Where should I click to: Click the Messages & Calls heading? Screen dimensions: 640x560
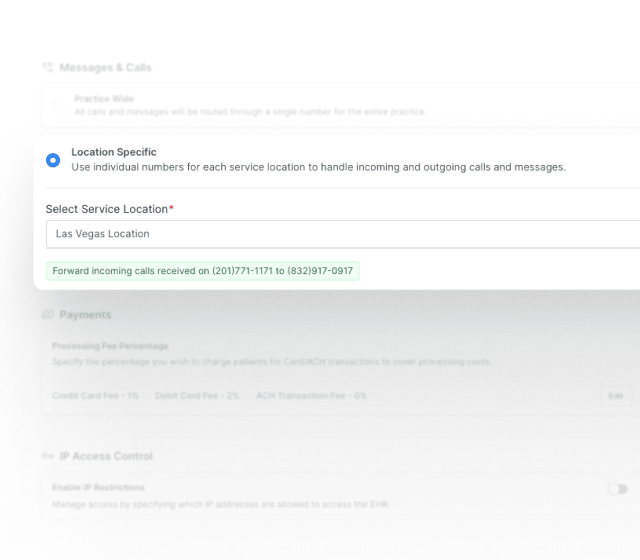(x=105, y=67)
